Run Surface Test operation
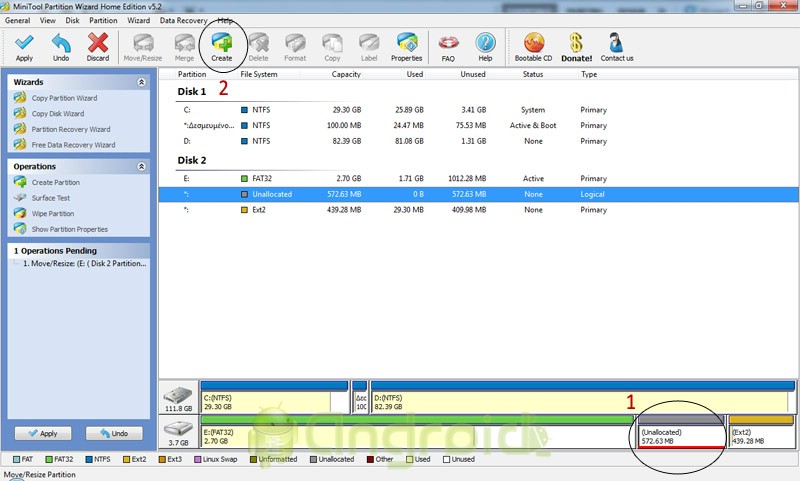 tap(51, 198)
